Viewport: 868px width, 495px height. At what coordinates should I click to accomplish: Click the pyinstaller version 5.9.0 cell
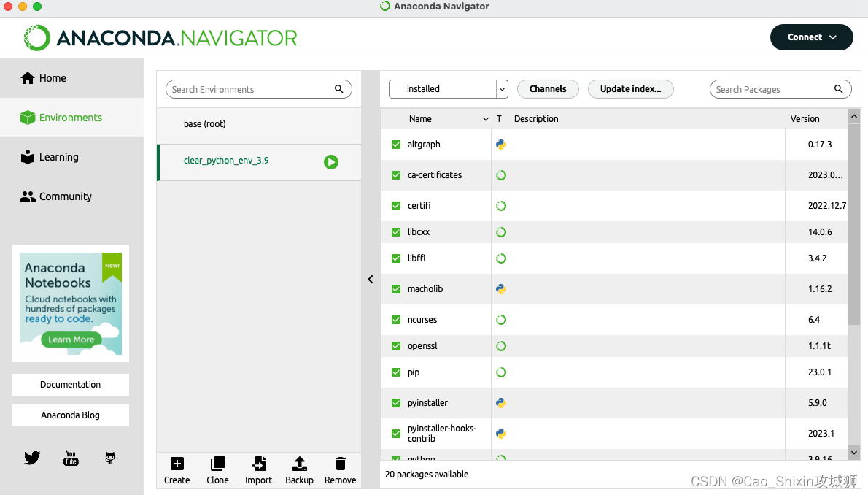(817, 403)
